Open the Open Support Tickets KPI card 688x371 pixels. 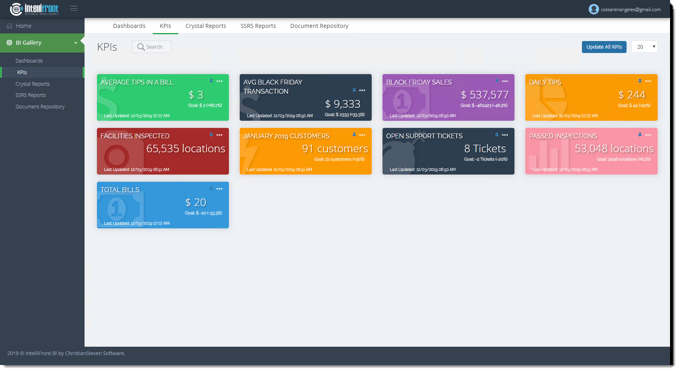click(448, 151)
